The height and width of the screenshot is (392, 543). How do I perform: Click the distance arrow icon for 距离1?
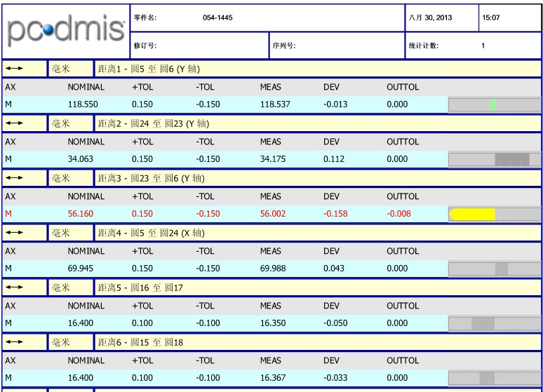coord(14,69)
